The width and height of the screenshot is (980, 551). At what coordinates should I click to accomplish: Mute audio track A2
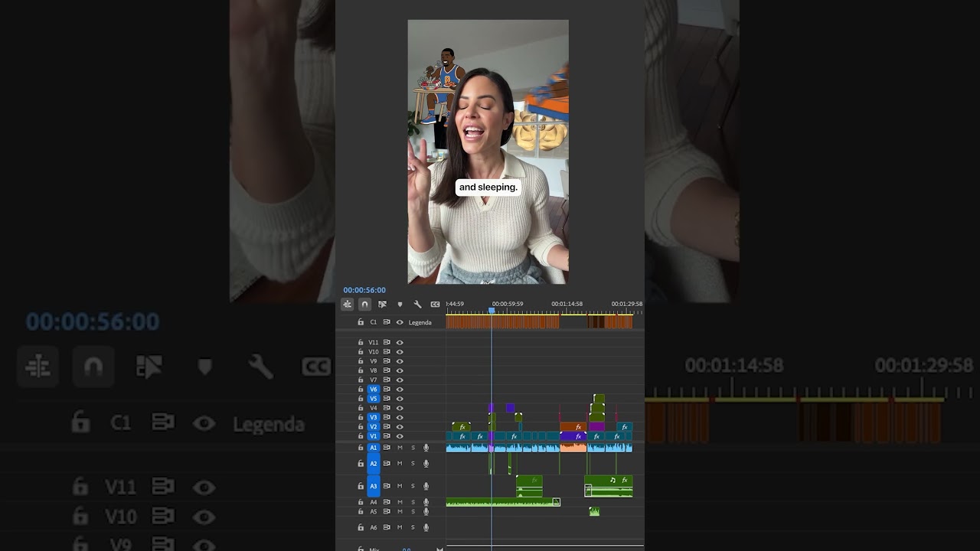point(400,464)
